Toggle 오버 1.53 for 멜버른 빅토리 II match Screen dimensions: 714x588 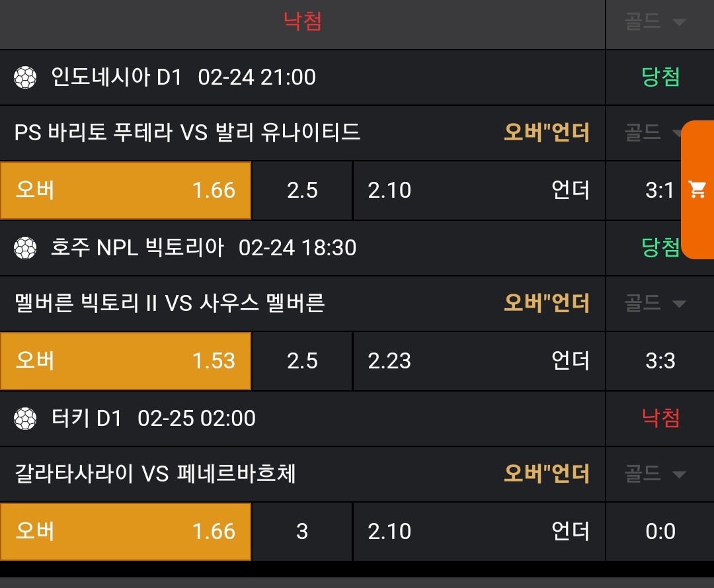tap(126, 361)
